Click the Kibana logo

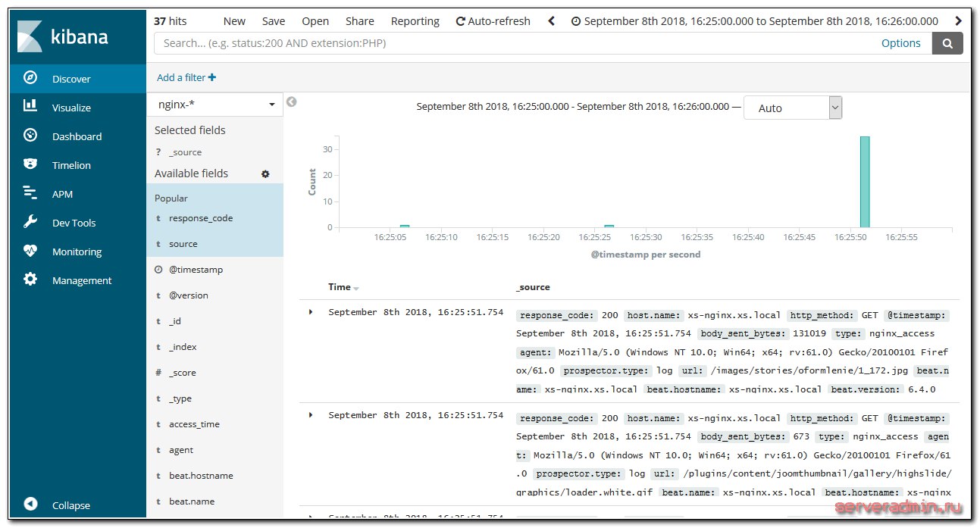[x=63, y=36]
